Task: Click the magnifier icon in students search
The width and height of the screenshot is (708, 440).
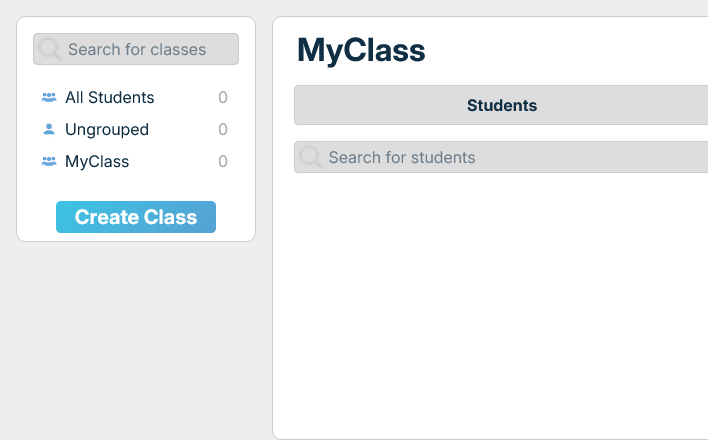Action: 311,157
